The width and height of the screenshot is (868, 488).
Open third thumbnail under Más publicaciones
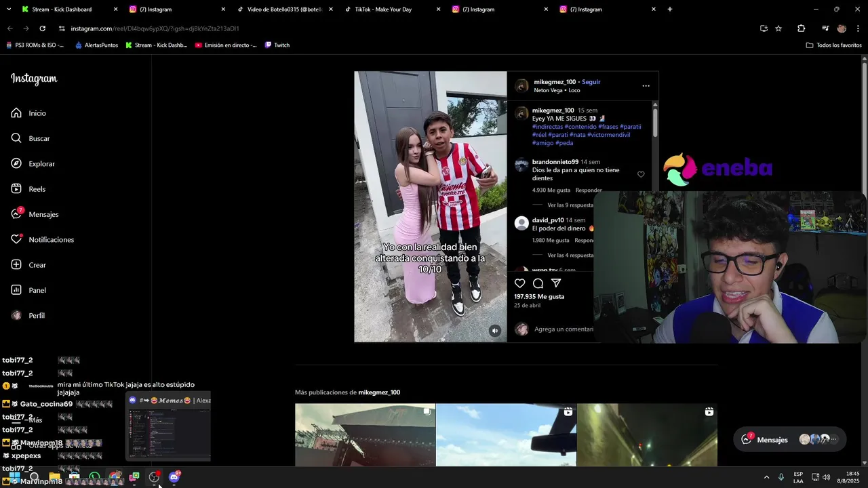647,435
